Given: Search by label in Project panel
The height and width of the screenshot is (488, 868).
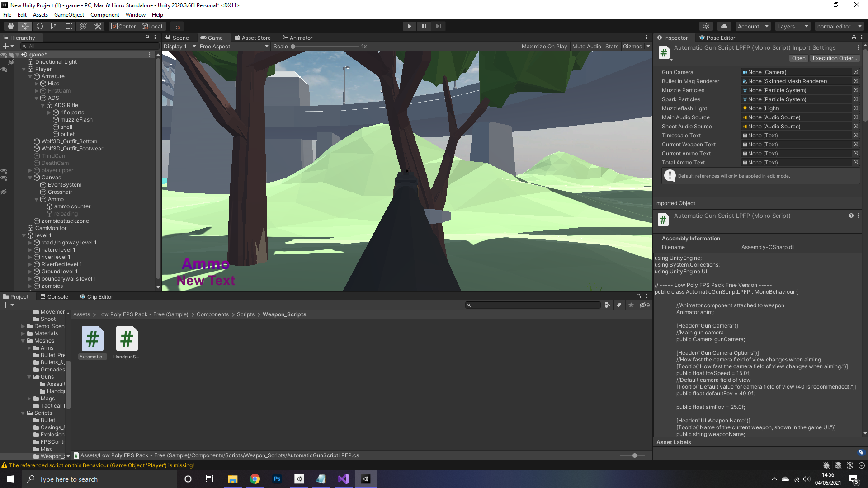Looking at the screenshot, I should [x=619, y=305].
